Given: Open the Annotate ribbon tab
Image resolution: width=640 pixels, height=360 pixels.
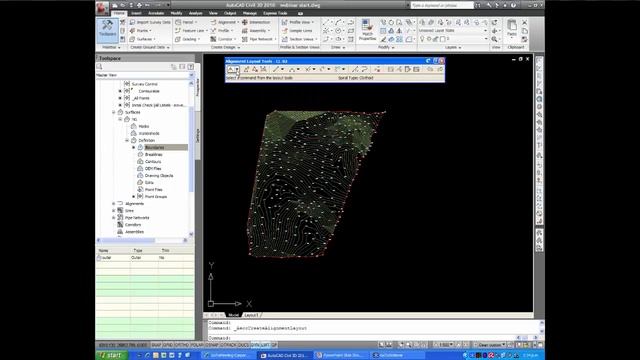Looking at the screenshot, I should (x=156, y=13).
